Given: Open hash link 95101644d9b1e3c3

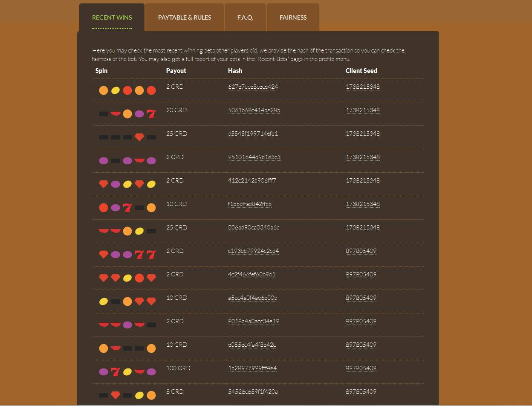Looking at the screenshot, I should click(254, 157).
